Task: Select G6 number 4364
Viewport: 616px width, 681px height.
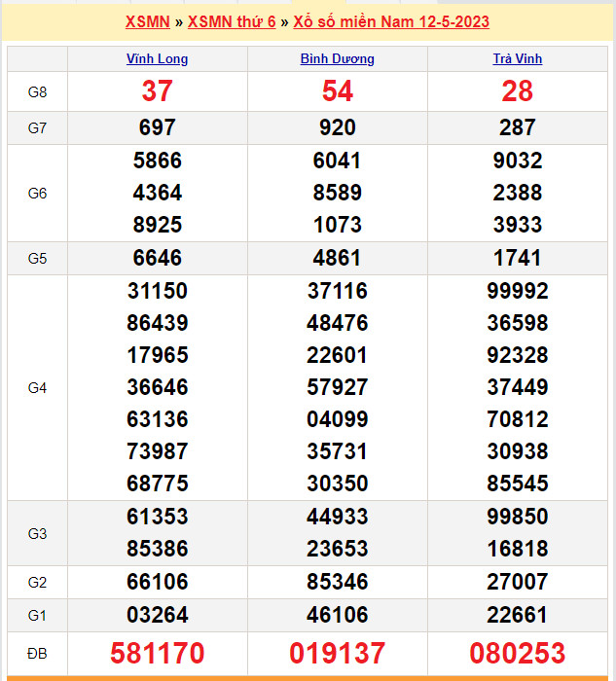Action: click(158, 193)
